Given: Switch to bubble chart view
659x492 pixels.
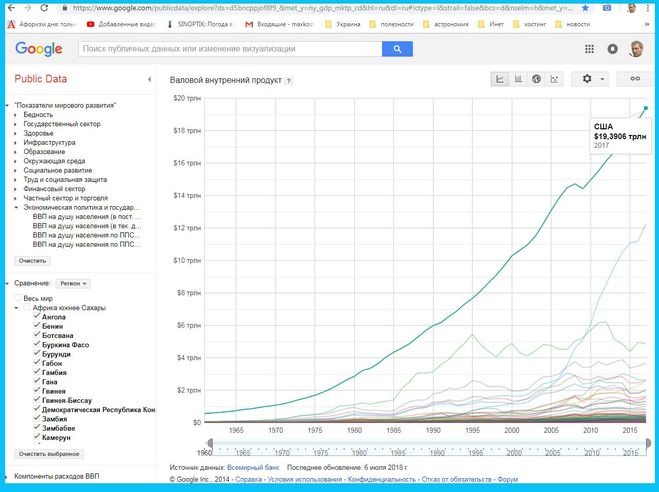Looking at the screenshot, I should coord(554,79).
